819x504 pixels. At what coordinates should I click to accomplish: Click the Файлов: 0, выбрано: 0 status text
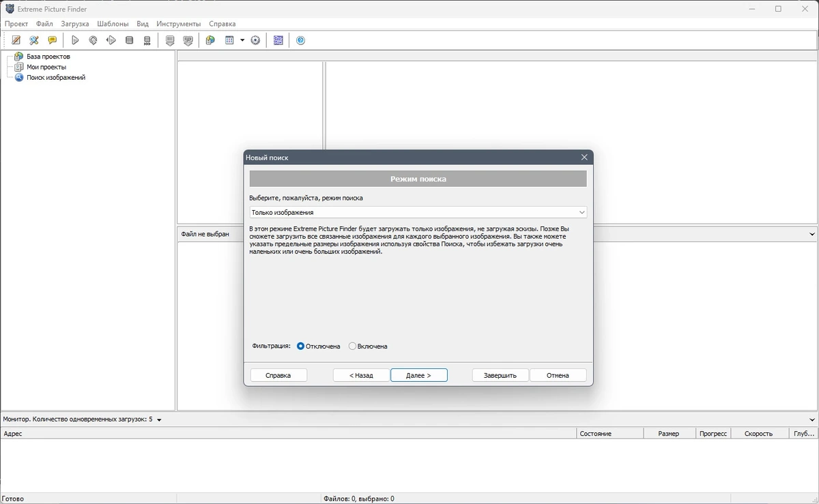click(x=358, y=499)
